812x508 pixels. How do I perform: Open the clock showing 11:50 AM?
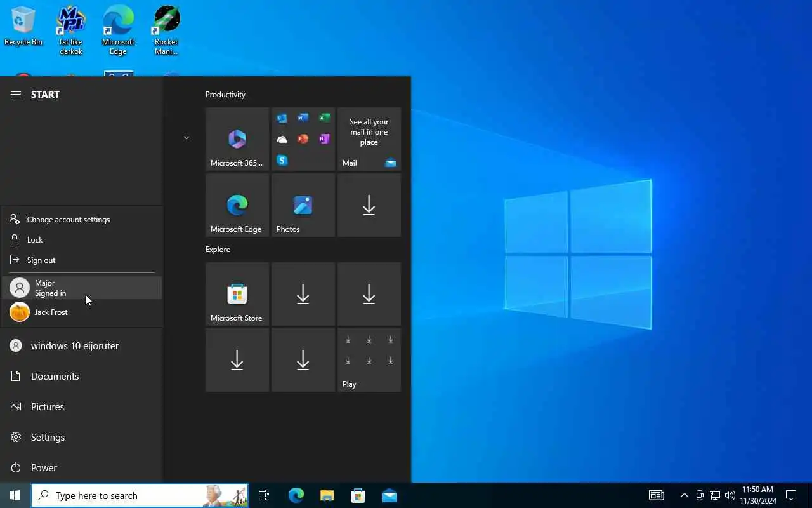758,495
